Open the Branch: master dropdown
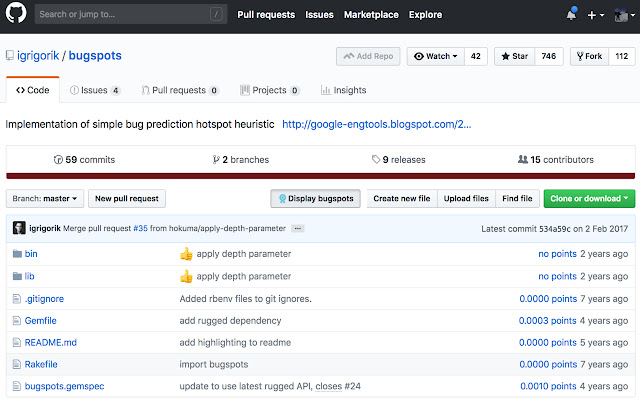 pos(45,198)
